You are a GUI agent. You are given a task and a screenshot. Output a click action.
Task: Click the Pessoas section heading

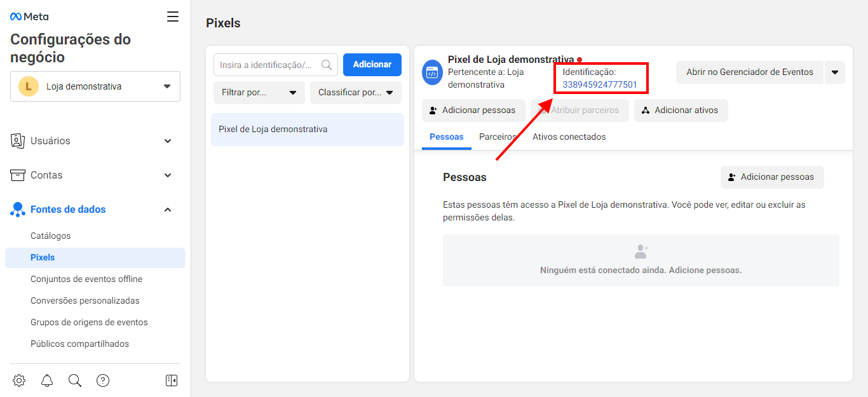click(465, 177)
